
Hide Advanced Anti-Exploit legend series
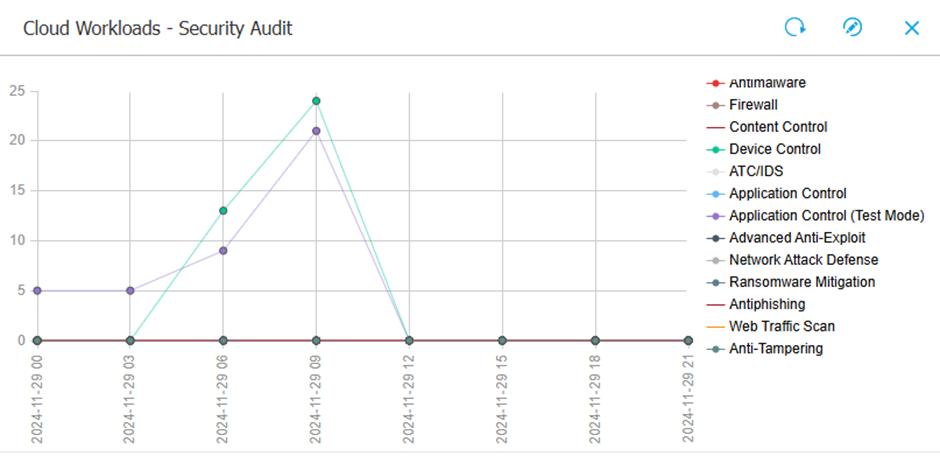797,238
